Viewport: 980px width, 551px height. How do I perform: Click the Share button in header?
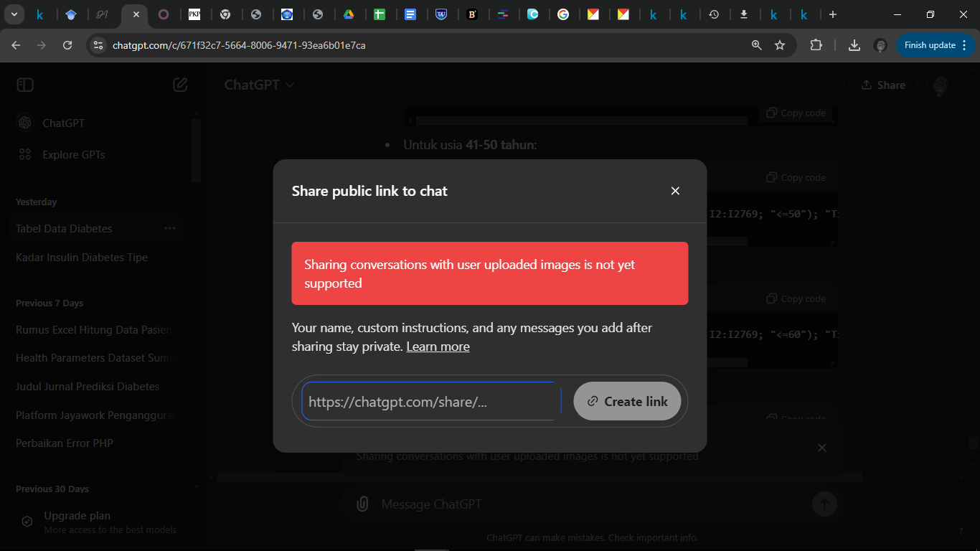(x=882, y=85)
